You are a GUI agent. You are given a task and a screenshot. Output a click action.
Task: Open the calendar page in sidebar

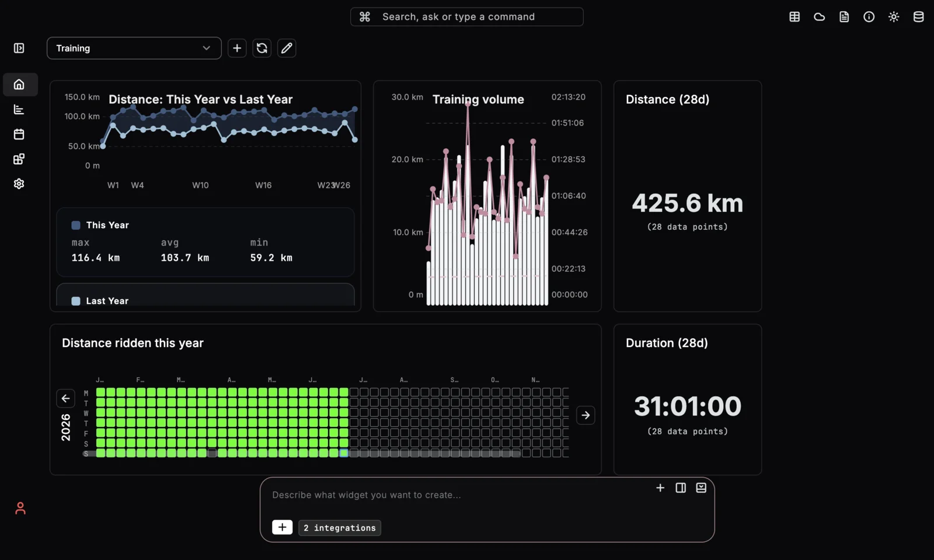pos(19,134)
